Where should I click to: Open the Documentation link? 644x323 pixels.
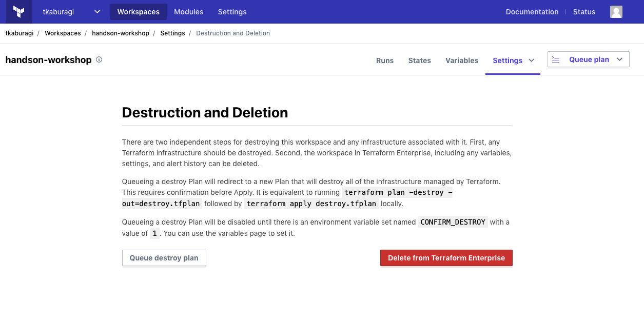coord(532,12)
